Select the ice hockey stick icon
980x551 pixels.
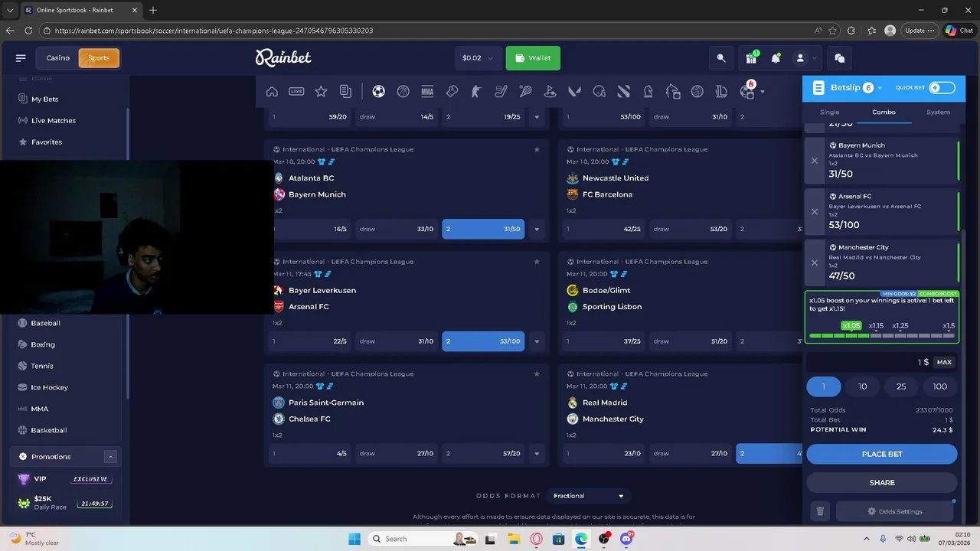click(x=501, y=92)
